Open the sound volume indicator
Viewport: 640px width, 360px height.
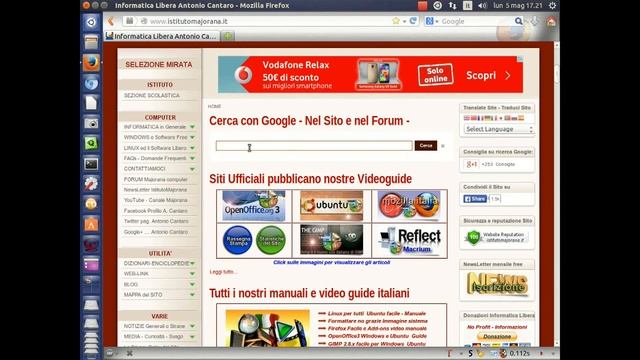(x=482, y=5)
